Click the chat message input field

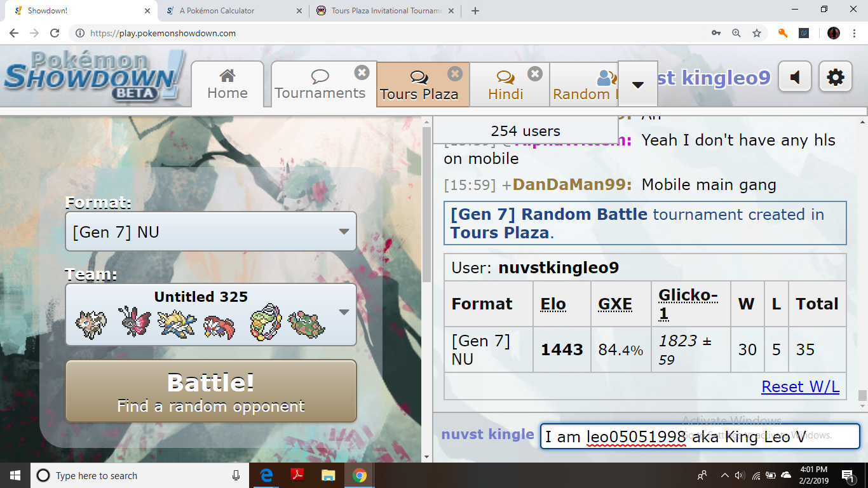click(699, 437)
